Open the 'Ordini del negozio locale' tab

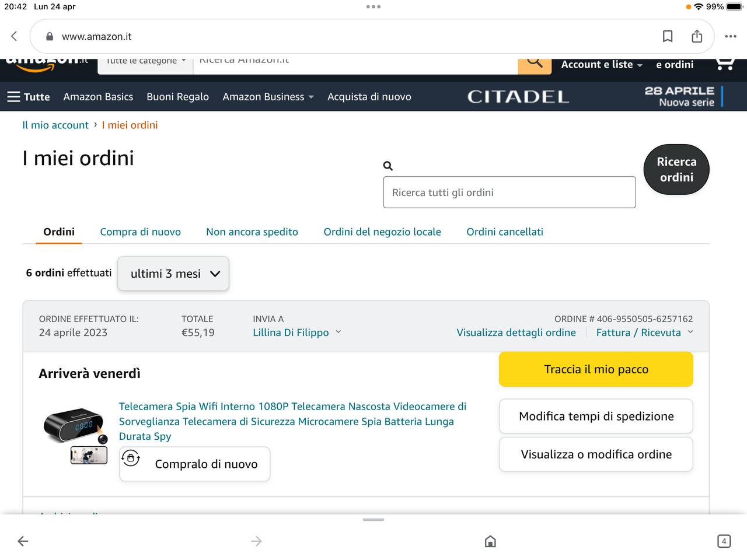(382, 232)
